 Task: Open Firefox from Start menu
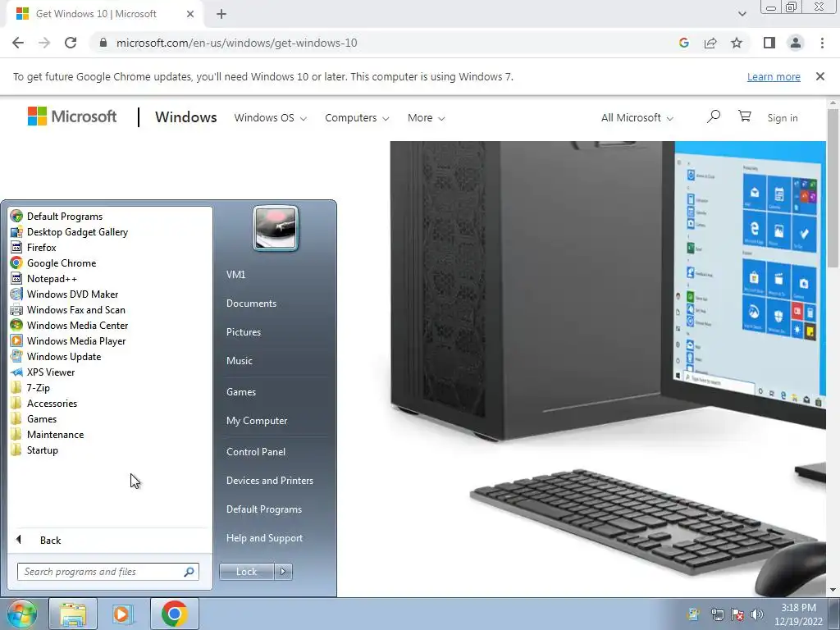(x=33, y=248)
